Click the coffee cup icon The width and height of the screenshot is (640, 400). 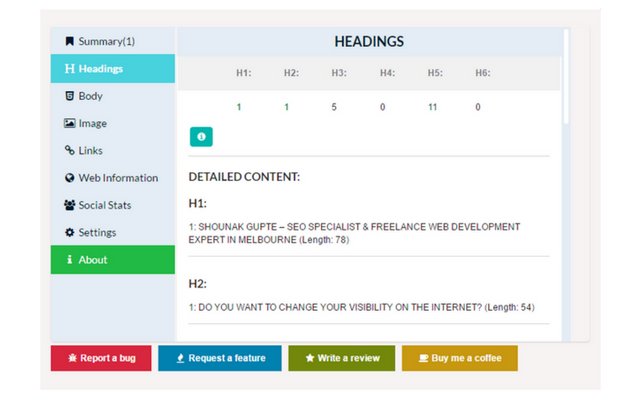424,358
